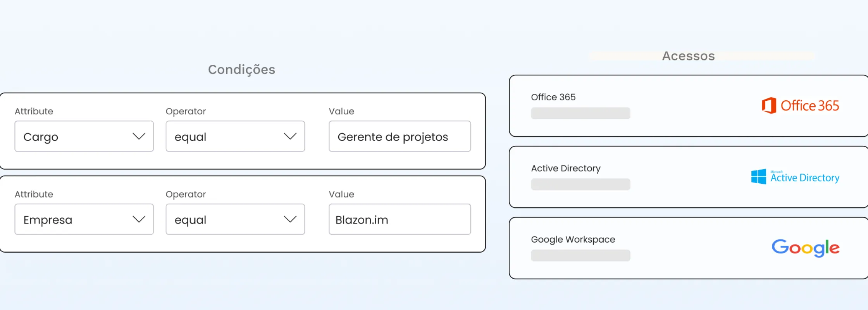Screen dimensions: 868x310
Task: Click the chevron arrow in Empresa dropdown
Action: (x=139, y=219)
